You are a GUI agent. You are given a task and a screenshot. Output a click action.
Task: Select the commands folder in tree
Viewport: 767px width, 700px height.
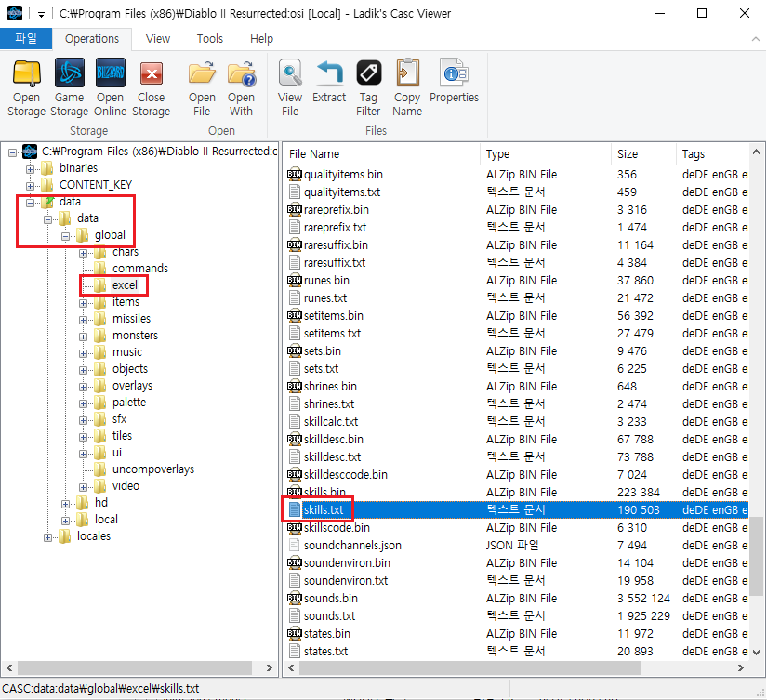pyautogui.click(x=140, y=268)
